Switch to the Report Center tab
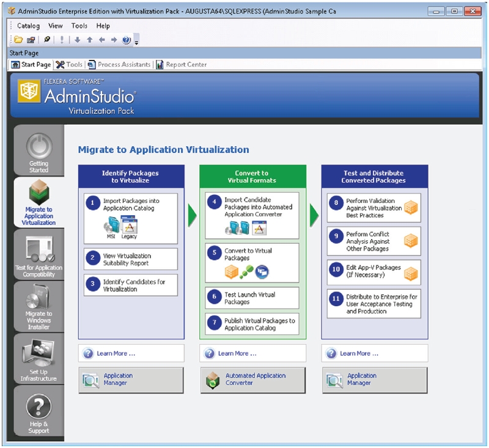 182,64
